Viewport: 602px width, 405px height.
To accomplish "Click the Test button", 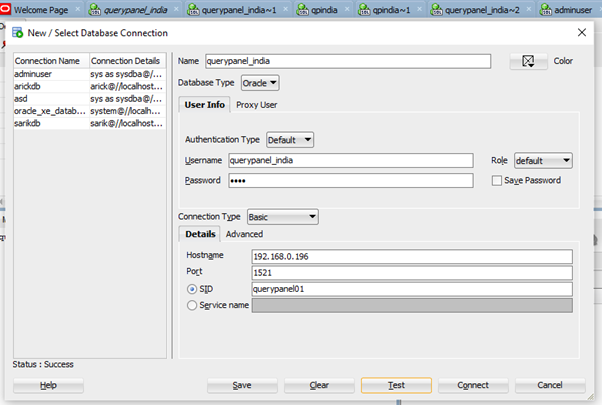I will [x=396, y=385].
